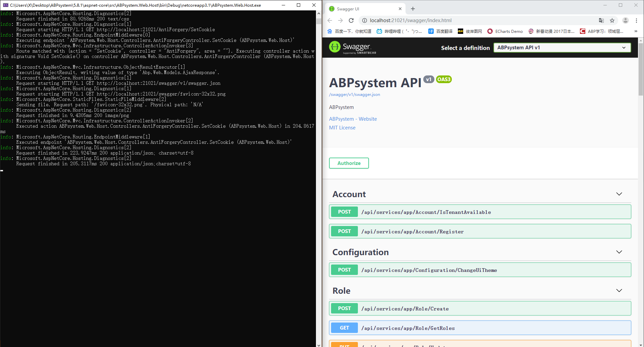
Task: Select the Swagger UI browser tab
Action: click(365, 9)
